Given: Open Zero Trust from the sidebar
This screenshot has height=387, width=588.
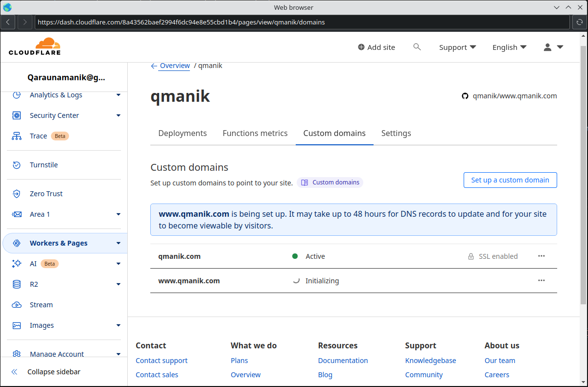Looking at the screenshot, I should [x=16, y=193].
